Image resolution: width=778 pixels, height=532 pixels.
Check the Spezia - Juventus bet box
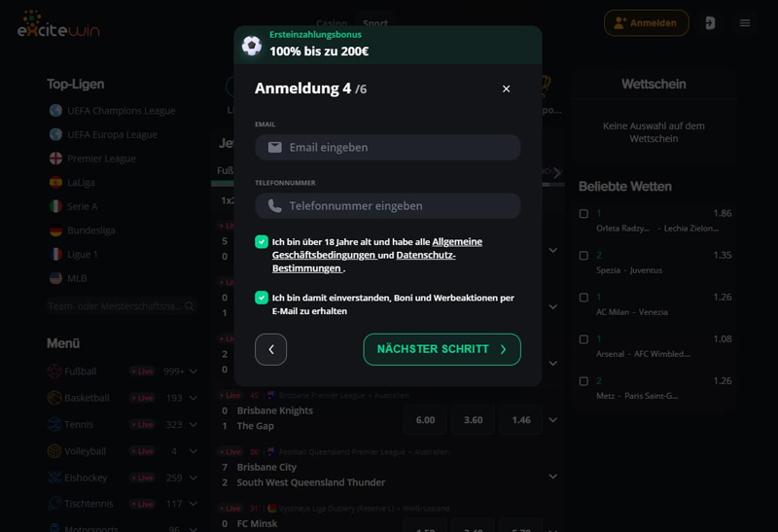[x=584, y=256]
